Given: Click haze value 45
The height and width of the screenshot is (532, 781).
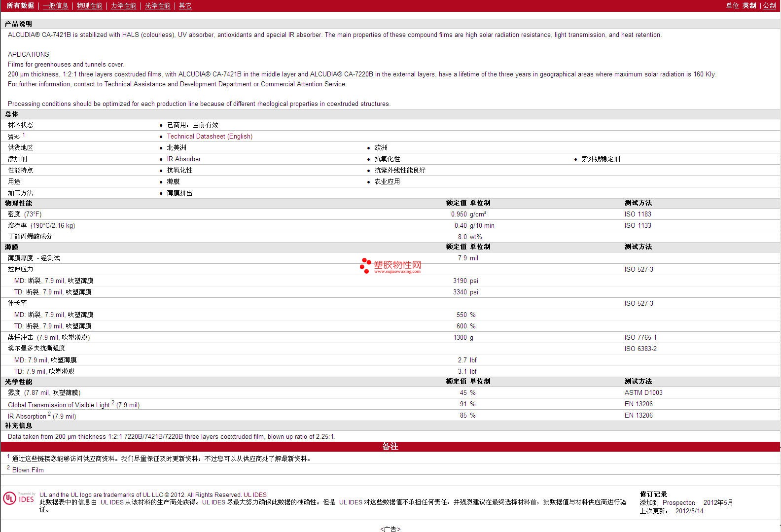Looking at the screenshot, I should coord(463,393).
